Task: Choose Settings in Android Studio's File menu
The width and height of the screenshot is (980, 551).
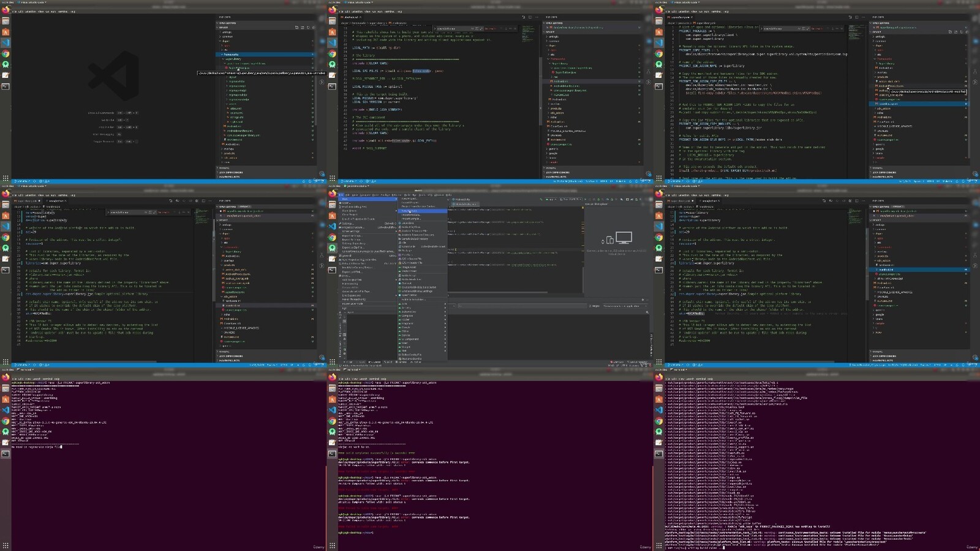Action: click(x=369, y=223)
